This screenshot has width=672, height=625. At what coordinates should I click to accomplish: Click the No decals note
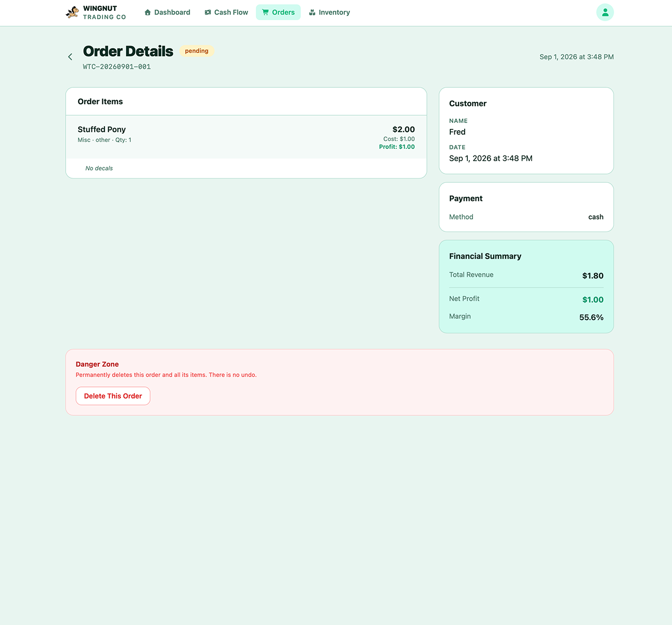click(x=99, y=168)
